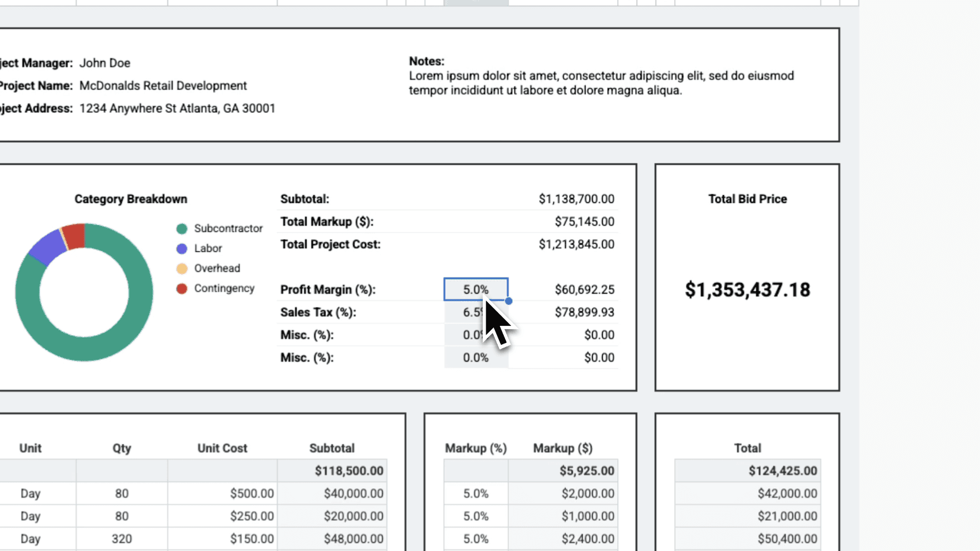This screenshot has width=980, height=551.
Task: Click the Unit column header
Action: pos(31,448)
